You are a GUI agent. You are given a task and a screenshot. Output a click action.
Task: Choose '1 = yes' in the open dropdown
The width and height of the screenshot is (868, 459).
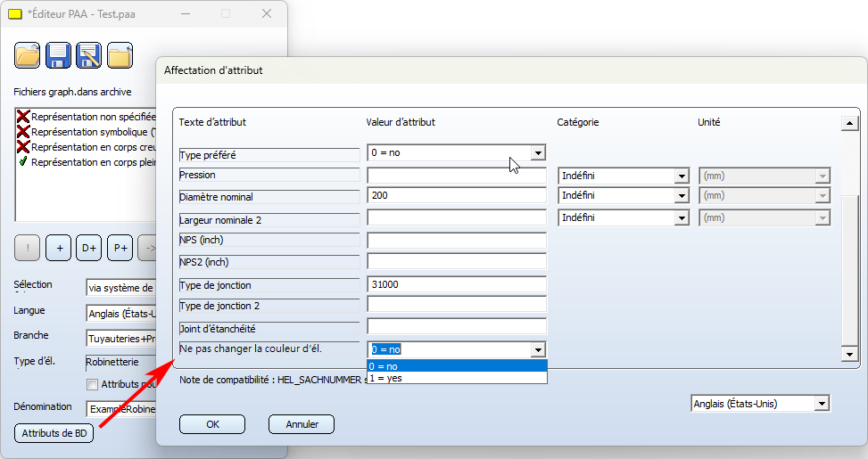(x=457, y=378)
